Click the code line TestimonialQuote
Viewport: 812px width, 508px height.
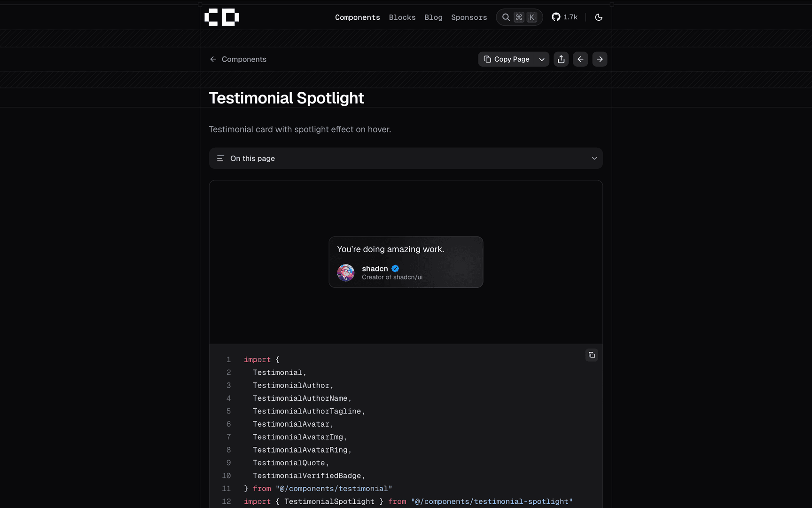coord(291,463)
